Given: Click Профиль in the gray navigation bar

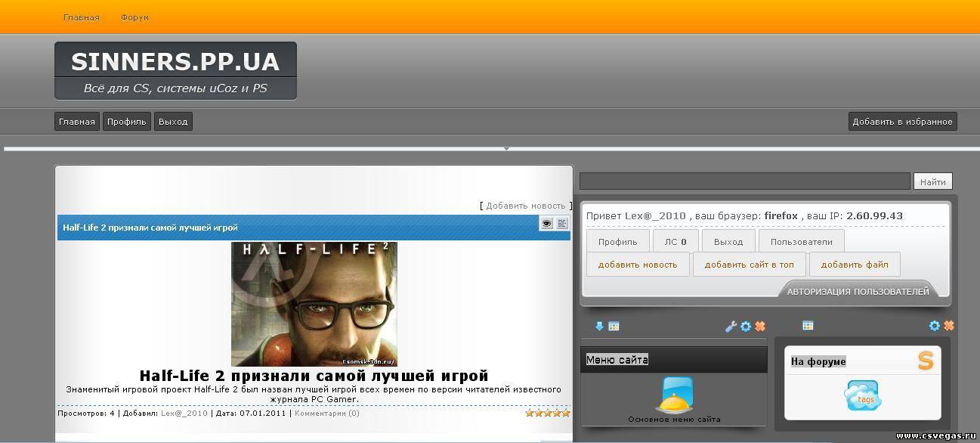Looking at the screenshot, I should (x=127, y=122).
